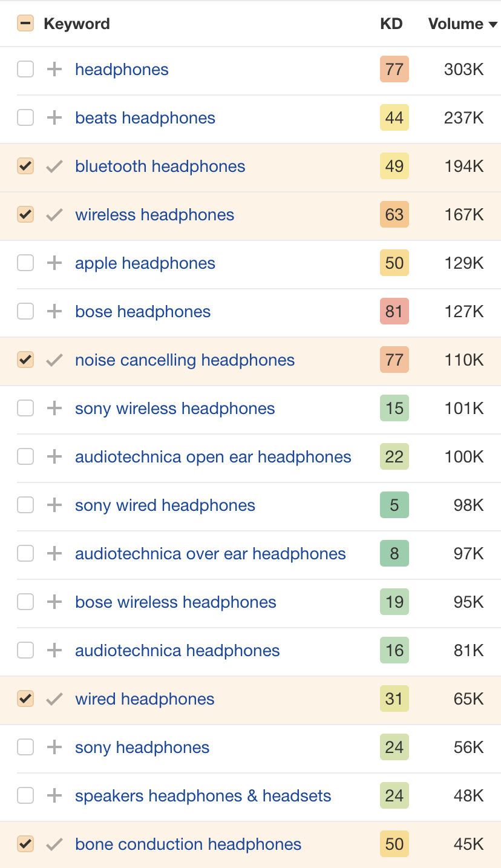Click the red 81 KD badge for bose headphones

394,311
